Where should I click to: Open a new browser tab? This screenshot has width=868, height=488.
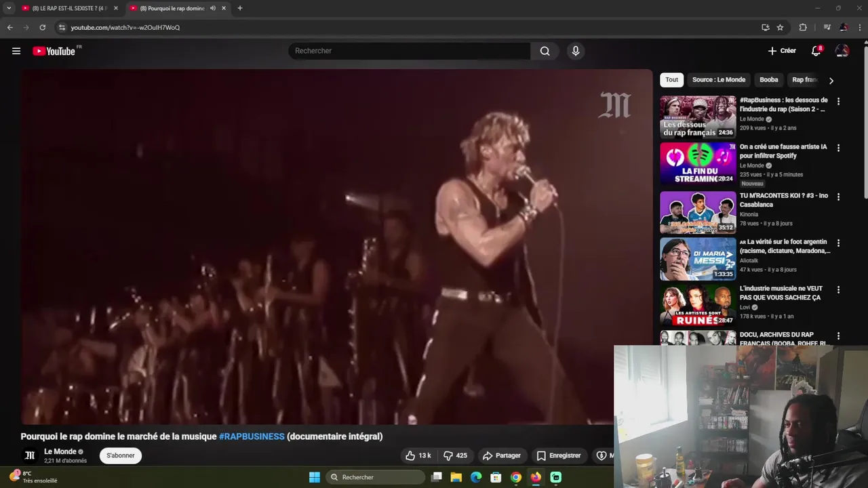pos(239,8)
